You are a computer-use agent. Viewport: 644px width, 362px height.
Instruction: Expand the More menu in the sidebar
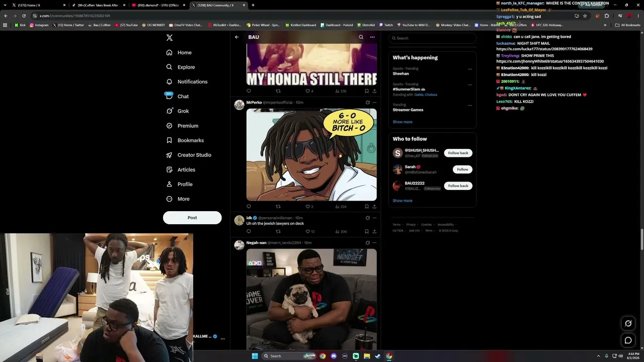coord(178,199)
